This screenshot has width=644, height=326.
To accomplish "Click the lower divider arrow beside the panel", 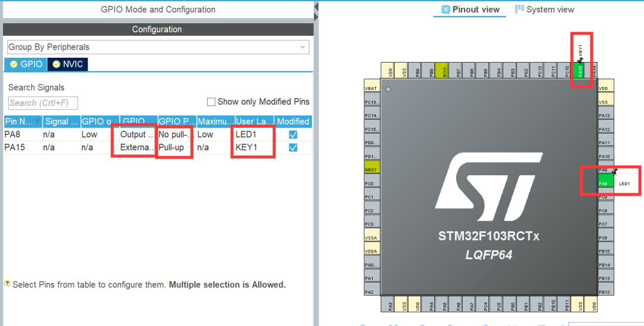I will tap(316, 17).
